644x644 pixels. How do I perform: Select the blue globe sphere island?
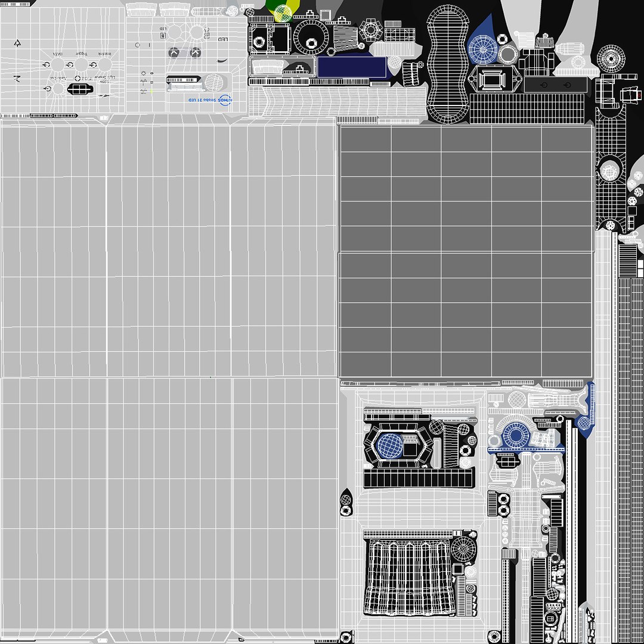click(389, 445)
